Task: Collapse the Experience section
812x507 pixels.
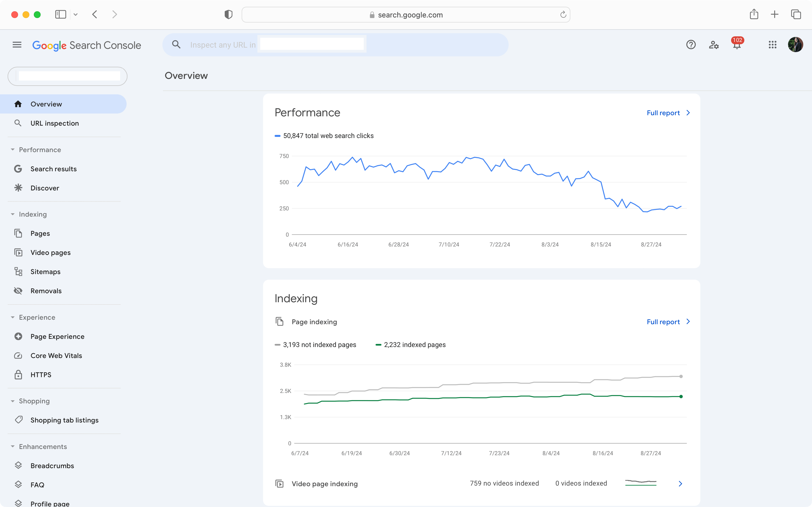Action: pyautogui.click(x=12, y=317)
